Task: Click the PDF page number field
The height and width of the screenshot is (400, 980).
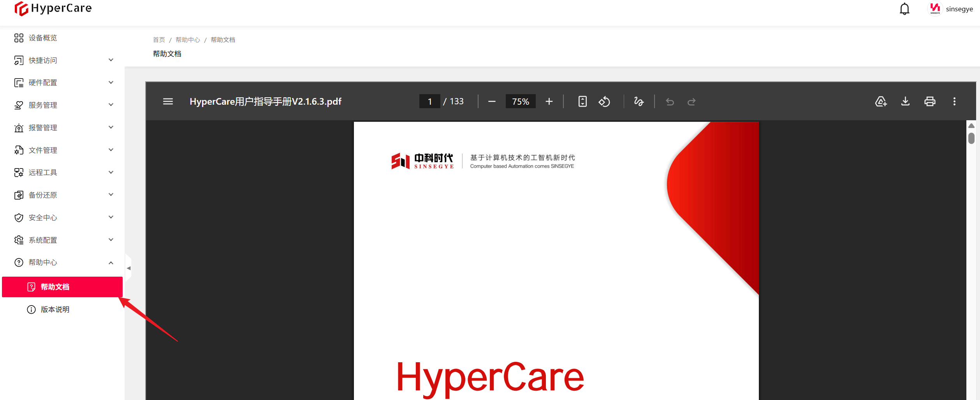Action: [x=429, y=102]
